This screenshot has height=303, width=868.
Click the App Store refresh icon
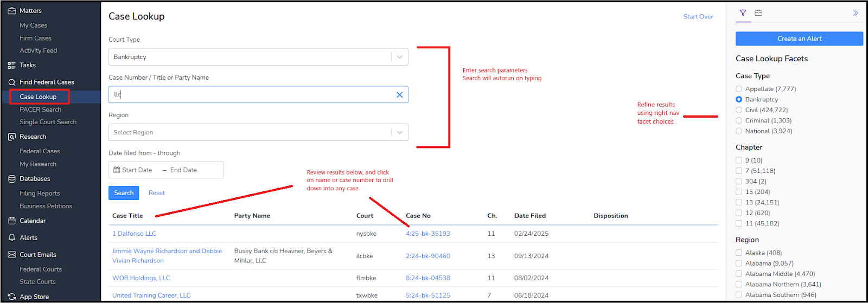(x=12, y=296)
